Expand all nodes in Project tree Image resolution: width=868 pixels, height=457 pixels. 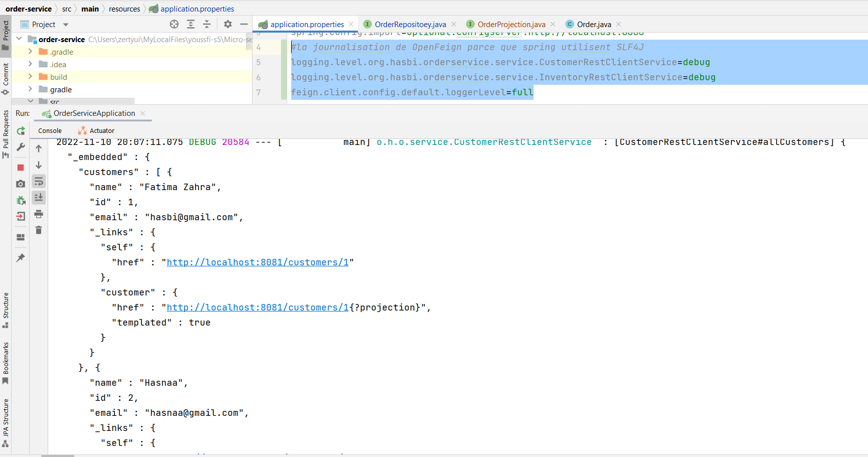[x=191, y=24]
